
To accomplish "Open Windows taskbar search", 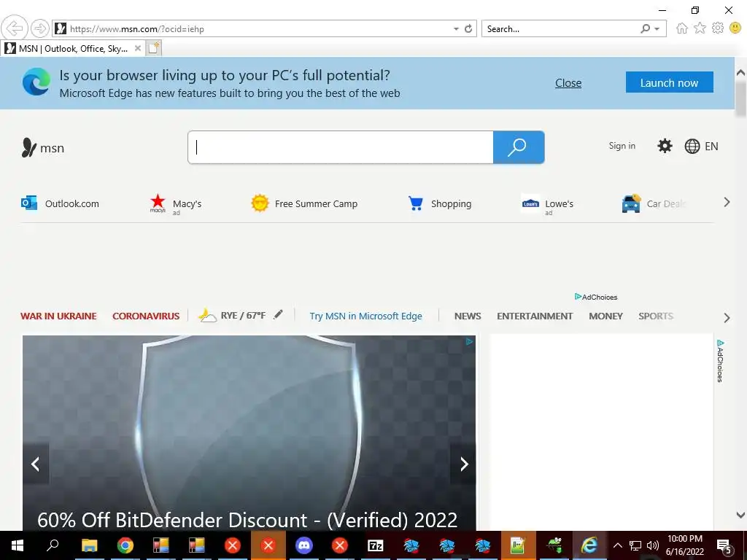I will click(x=53, y=545).
